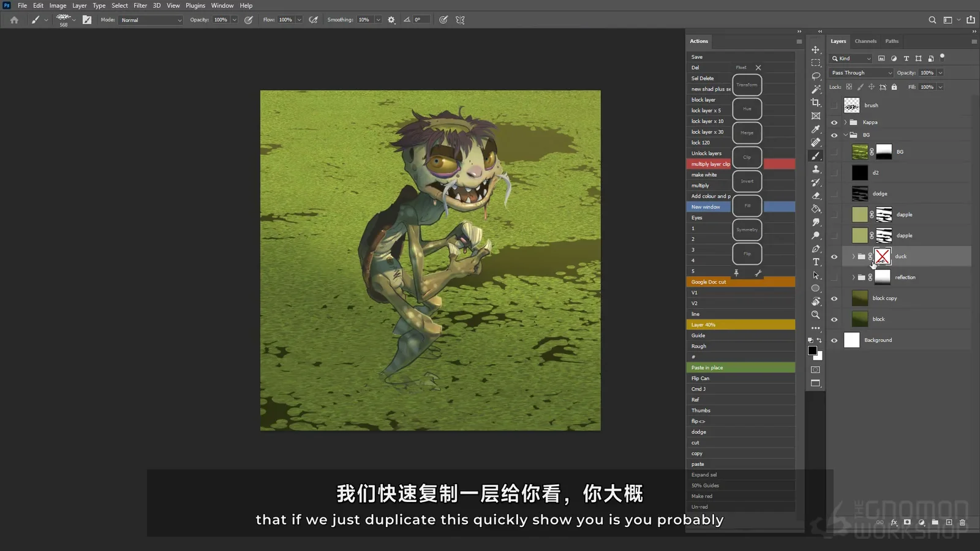Select the Paint Bucket tool
This screenshot has width=980, height=551.
pyautogui.click(x=815, y=209)
